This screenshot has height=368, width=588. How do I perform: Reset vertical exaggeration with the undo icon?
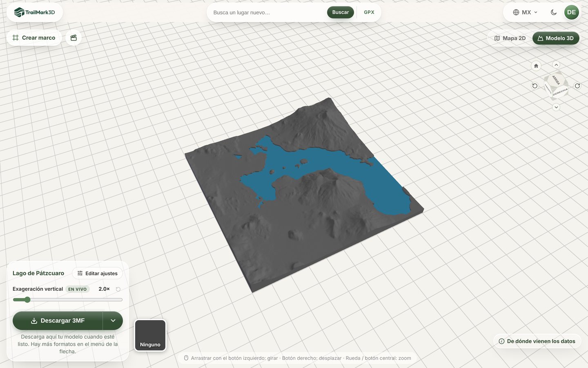click(118, 289)
